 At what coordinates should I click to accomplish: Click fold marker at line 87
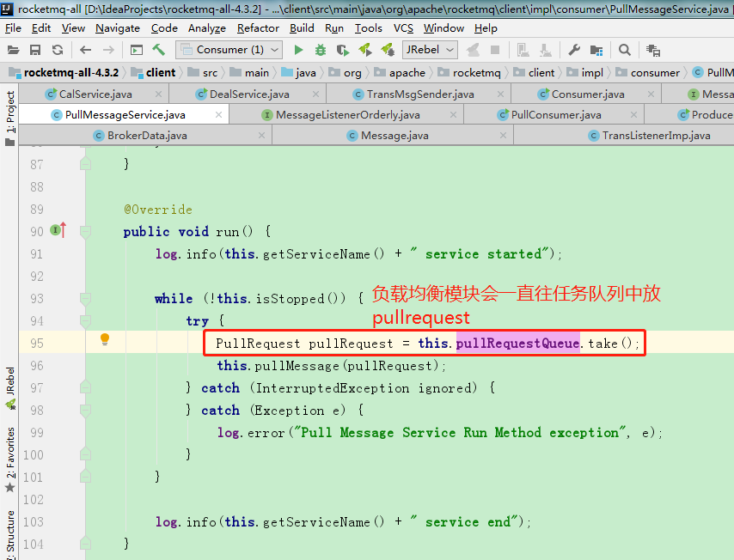tap(85, 163)
